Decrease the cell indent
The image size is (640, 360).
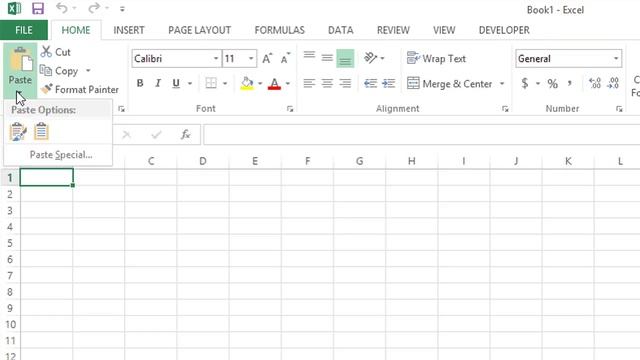pos(370,84)
